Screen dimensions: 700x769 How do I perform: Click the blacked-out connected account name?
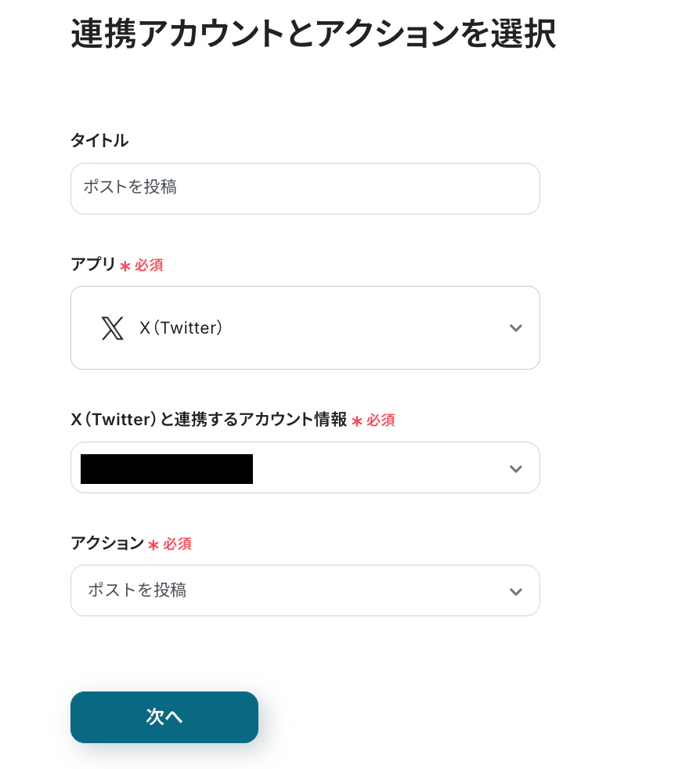[167, 468]
